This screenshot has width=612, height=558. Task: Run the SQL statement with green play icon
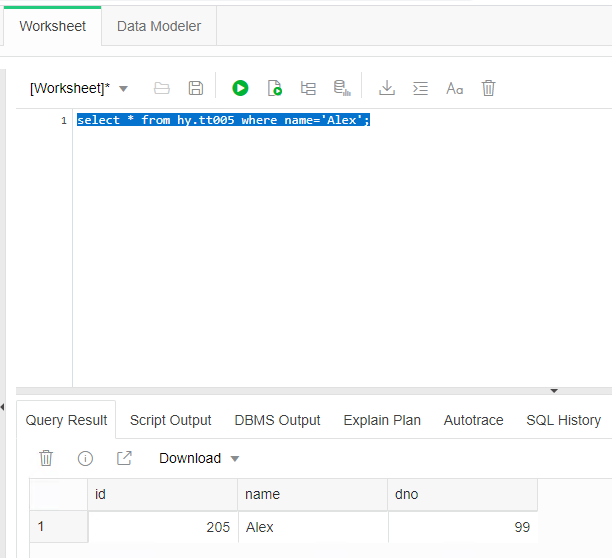tap(240, 88)
